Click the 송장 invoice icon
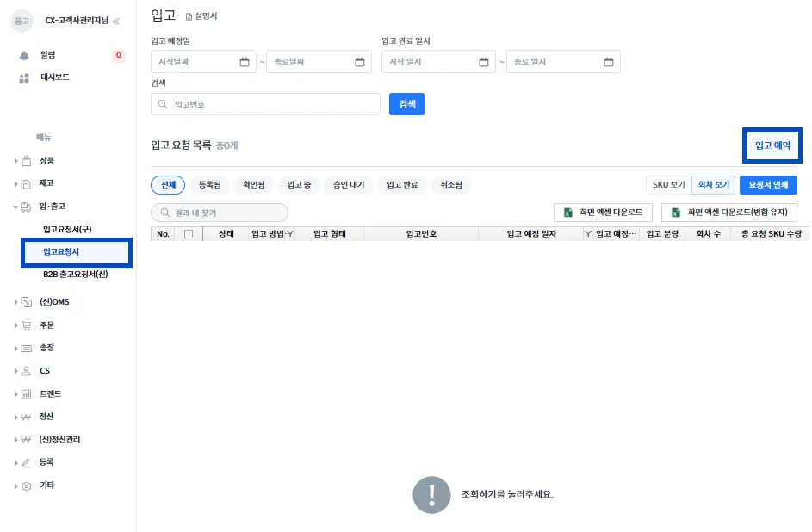This screenshot has width=812, height=532. pyautogui.click(x=27, y=349)
